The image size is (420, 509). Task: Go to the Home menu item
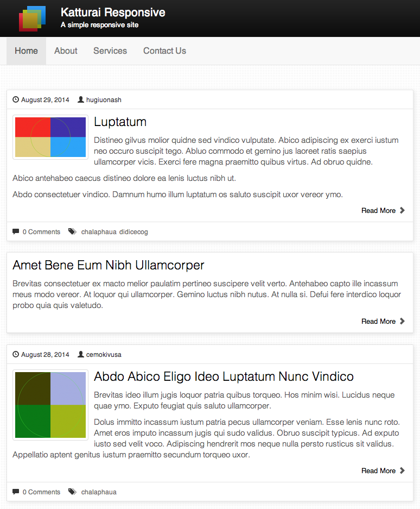tap(26, 51)
